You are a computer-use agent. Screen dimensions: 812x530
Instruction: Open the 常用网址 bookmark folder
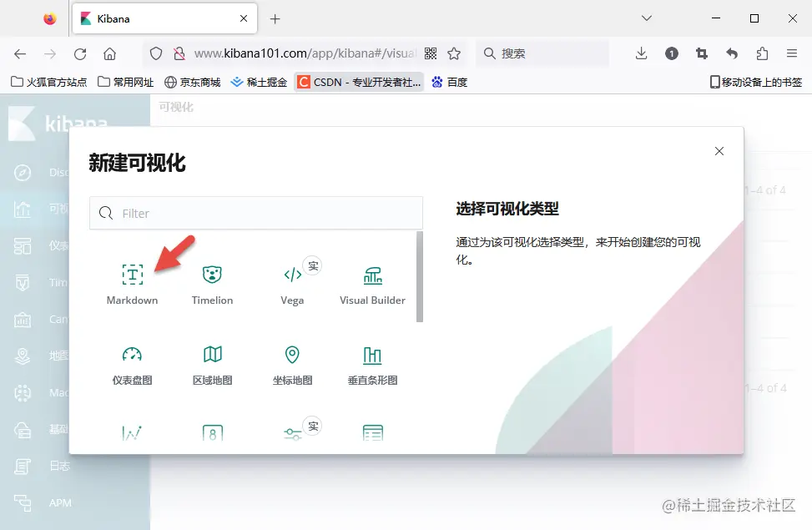pyautogui.click(x=126, y=82)
